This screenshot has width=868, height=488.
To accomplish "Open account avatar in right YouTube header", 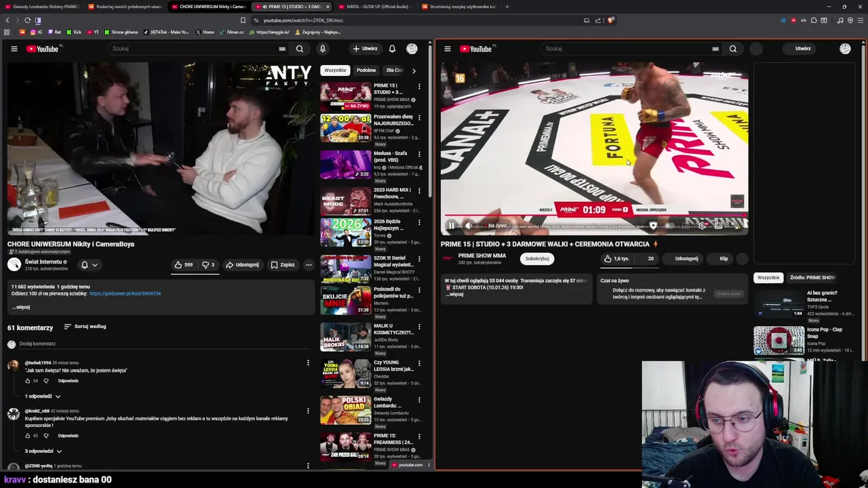I will click(x=845, y=49).
